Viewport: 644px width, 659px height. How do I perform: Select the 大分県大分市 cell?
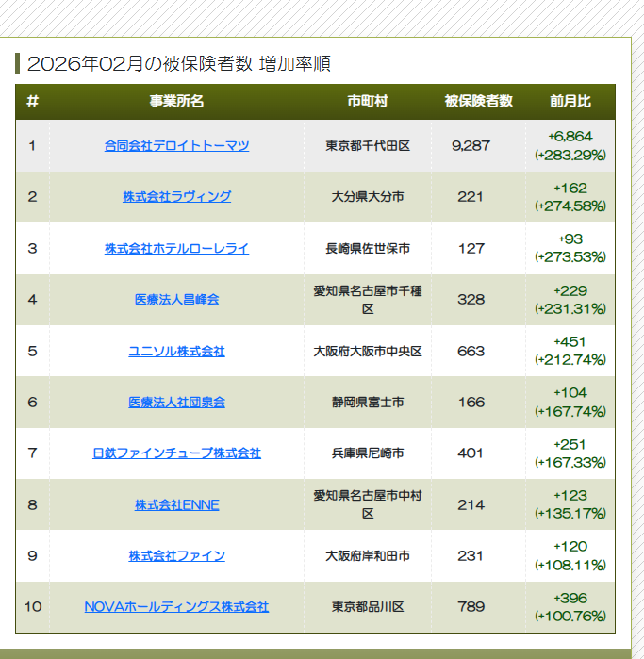point(368,197)
